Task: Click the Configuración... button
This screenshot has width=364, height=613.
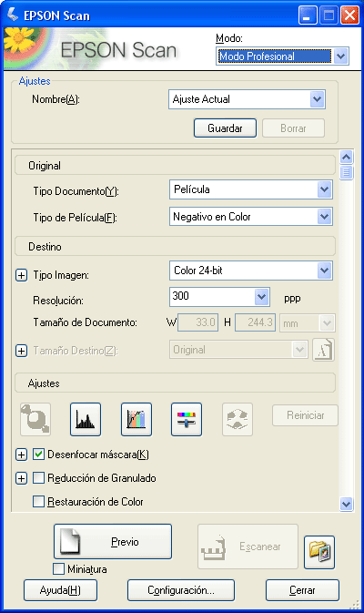Action: coord(181,590)
